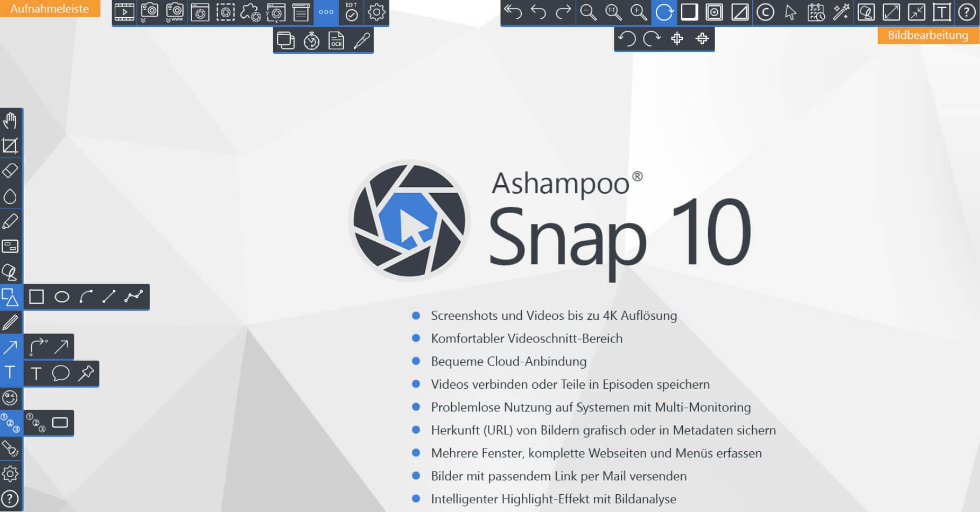This screenshot has width=980, height=512.
Task: Draw a rectangle shape
Action: (x=37, y=297)
